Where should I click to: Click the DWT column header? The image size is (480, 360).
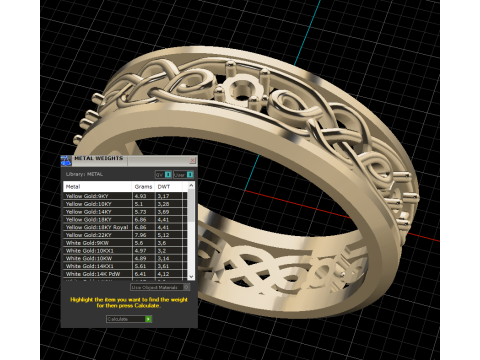pos(169,186)
